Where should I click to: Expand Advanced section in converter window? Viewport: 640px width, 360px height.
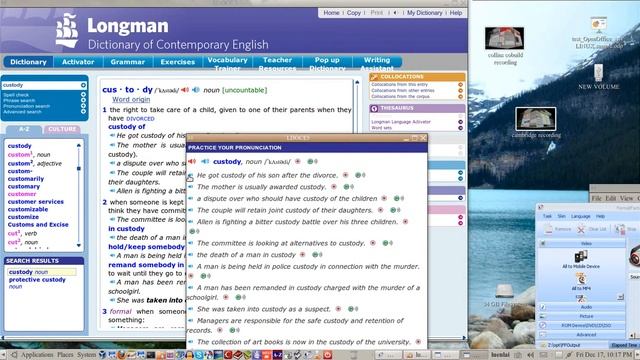point(582,335)
